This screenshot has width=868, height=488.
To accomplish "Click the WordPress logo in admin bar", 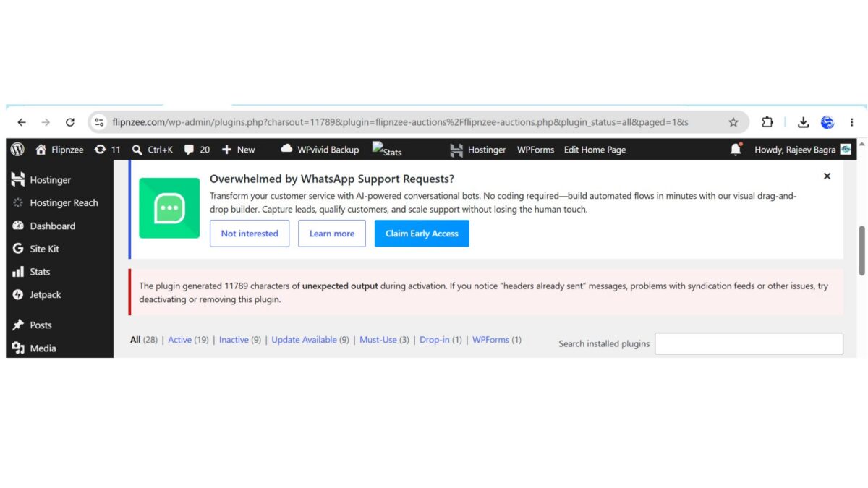I will point(18,150).
